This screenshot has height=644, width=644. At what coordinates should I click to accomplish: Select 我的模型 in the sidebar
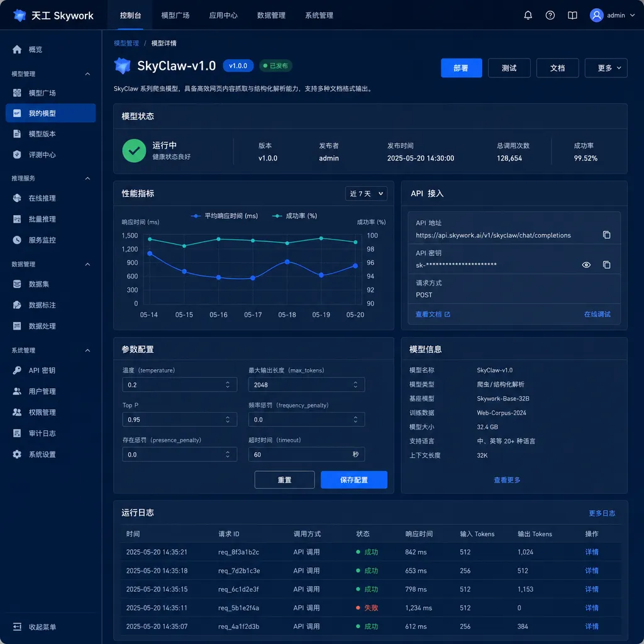pyautogui.click(x=50, y=113)
